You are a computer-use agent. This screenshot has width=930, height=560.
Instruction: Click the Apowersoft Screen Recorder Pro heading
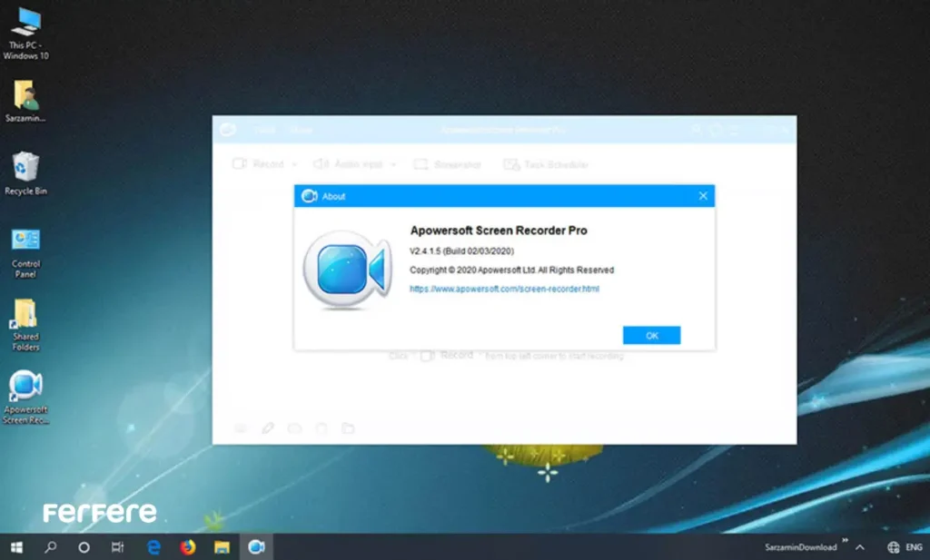point(499,231)
